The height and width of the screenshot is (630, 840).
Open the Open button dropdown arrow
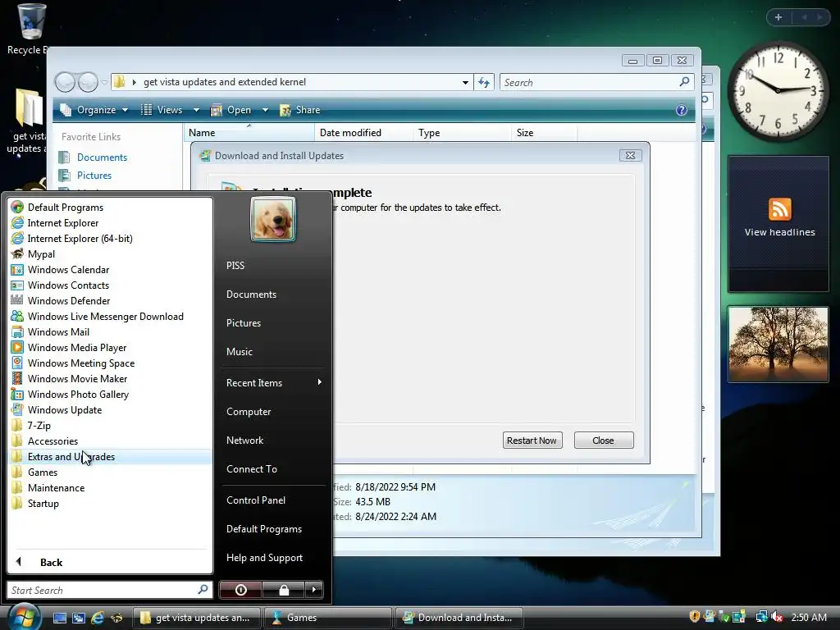[265, 110]
